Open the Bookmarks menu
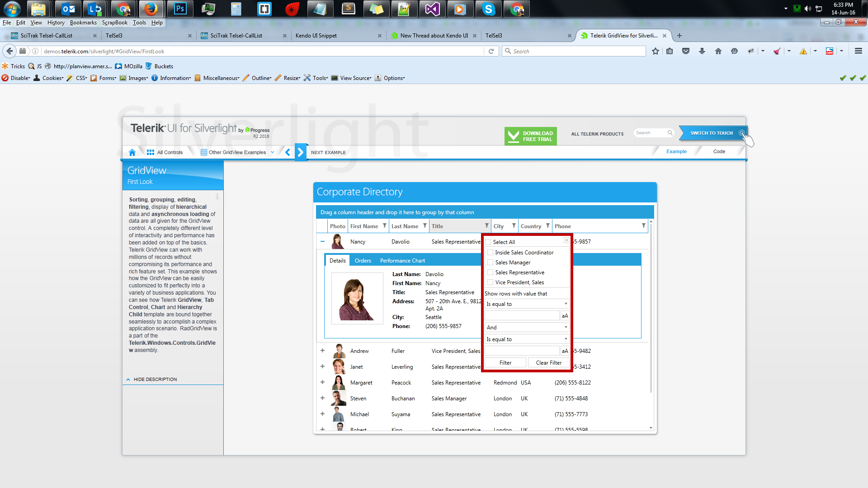Image resolution: width=868 pixels, height=488 pixels. tap(83, 23)
